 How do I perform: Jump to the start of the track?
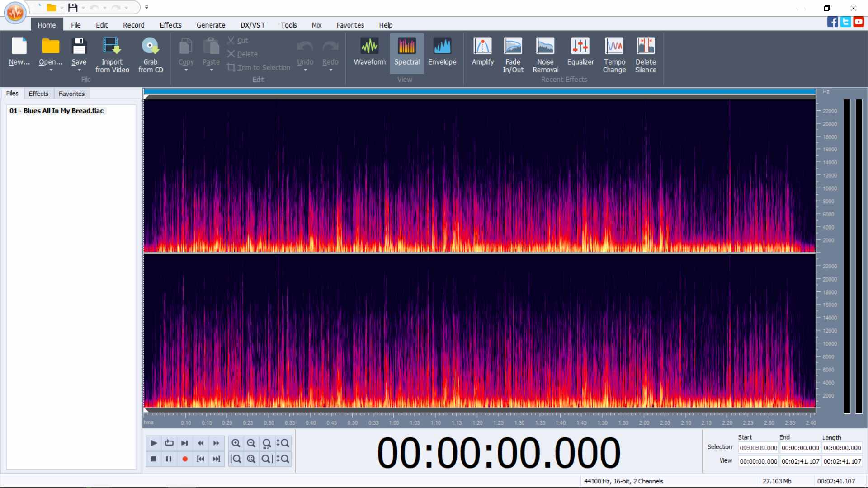[x=201, y=459]
